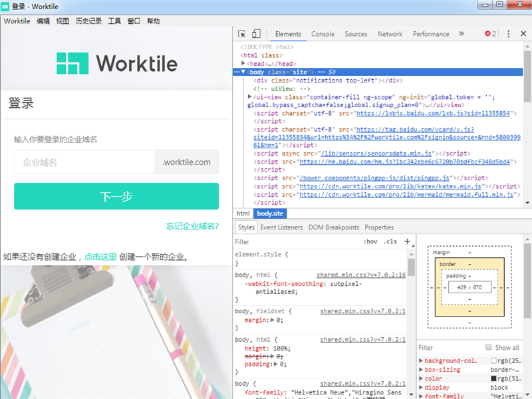This screenshot has height=399, width=532.
Task: Click the computed color black swatch
Action: click(x=493, y=378)
